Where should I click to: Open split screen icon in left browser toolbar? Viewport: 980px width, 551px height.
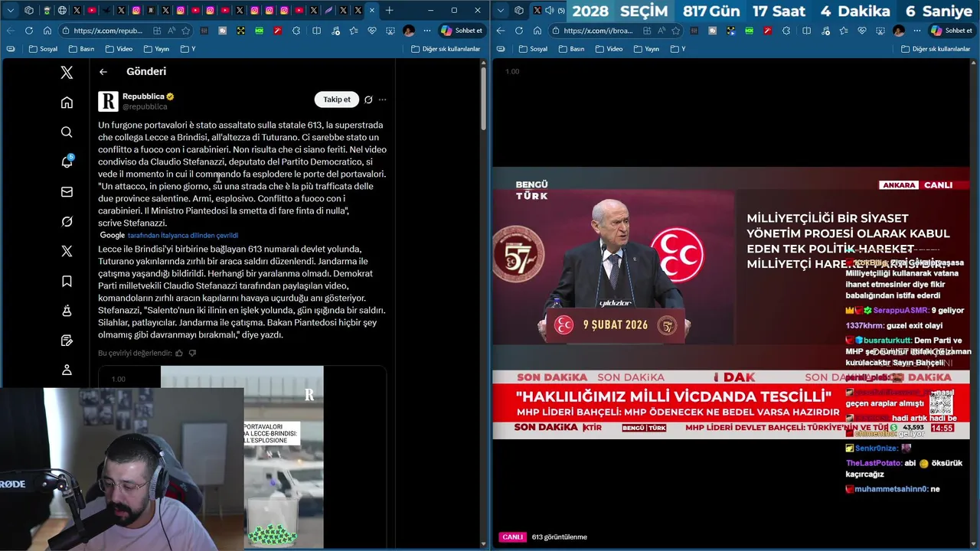pyautogui.click(x=316, y=31)
